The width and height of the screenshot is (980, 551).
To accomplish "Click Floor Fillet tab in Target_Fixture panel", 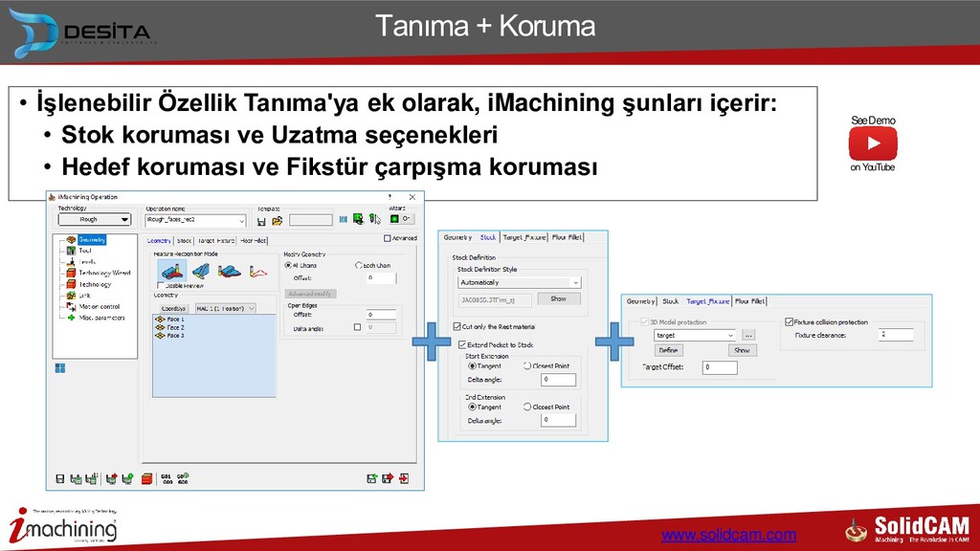I will [749, 301].
